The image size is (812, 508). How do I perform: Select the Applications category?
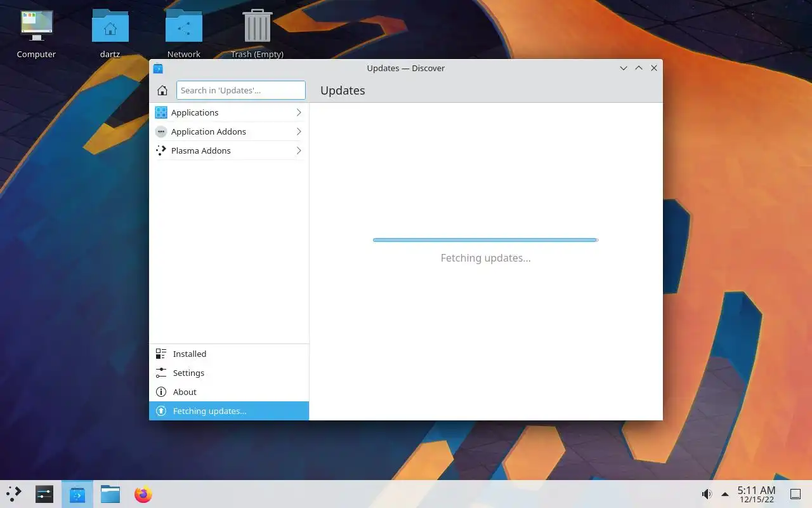[x=229, y=112]
